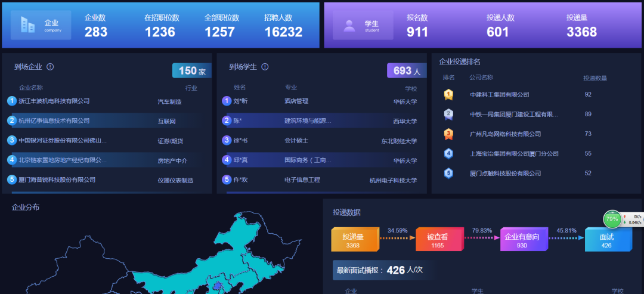The height and width of the screenshot is (294, 644).
Task: Click the 150 家 attendance badge
Action: coord(191,71)
